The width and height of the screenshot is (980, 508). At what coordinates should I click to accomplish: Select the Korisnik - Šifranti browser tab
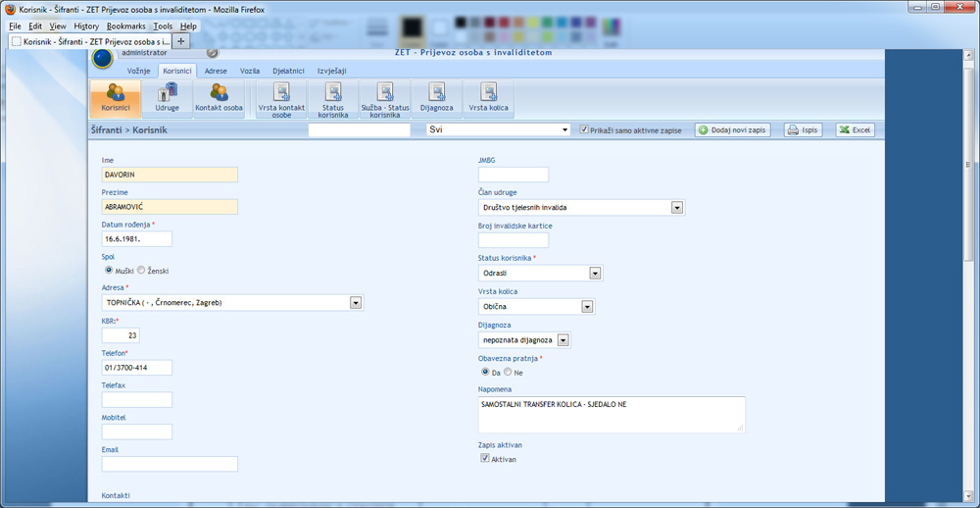click(90, 42)
